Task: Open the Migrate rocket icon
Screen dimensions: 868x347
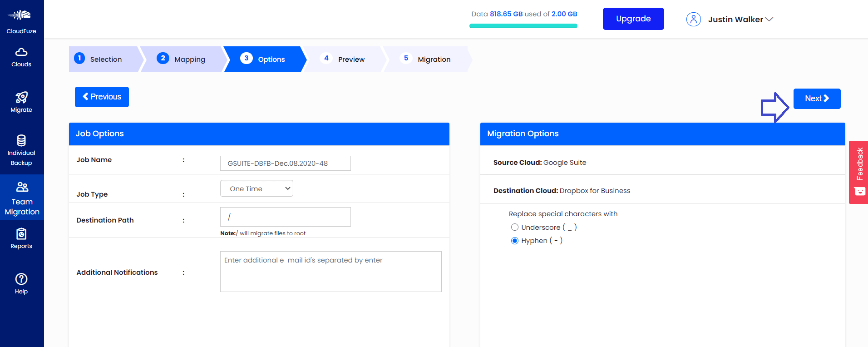Action: click(x=21, y=98)
